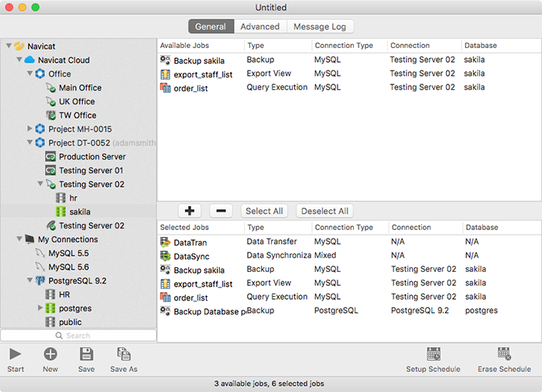
Task: Collapse the expanded Testing Server 02 node
Action: pyautogui.click(x=40, y=184)
